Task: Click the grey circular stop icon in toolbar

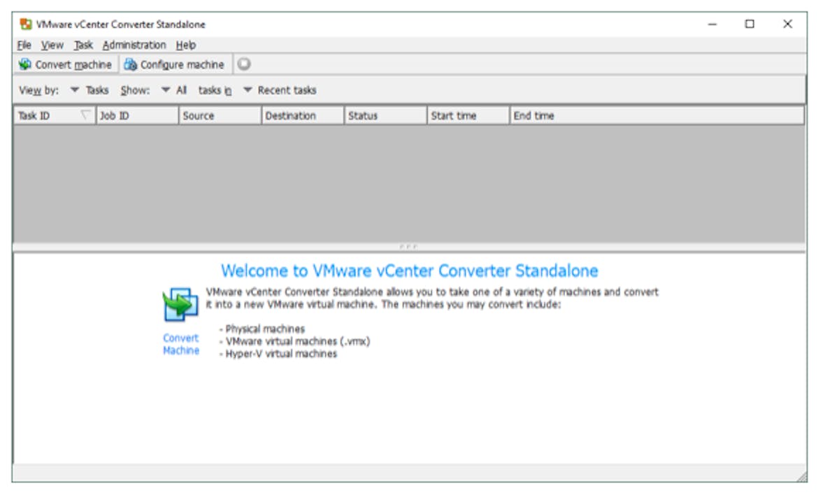Action: (243, 64)
